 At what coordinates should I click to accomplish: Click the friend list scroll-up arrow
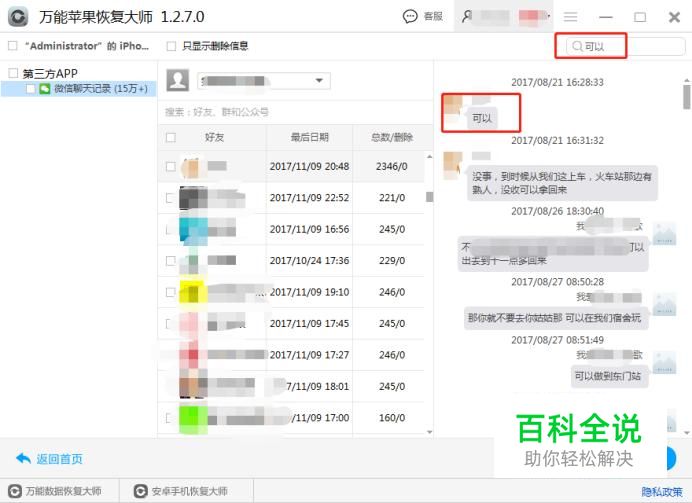coord(429,157)
